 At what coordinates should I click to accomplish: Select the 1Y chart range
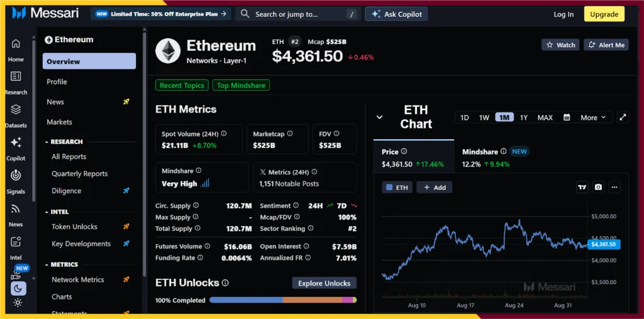[524, 118]
